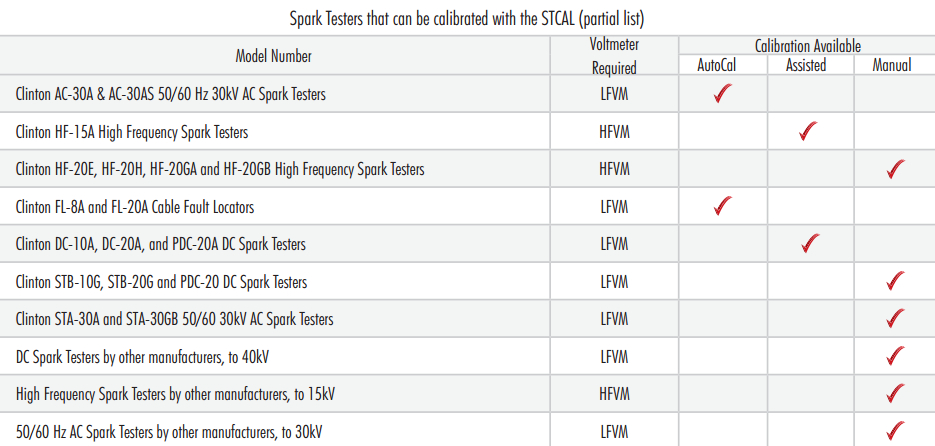
Task: Click the Manual checkmark for Clinton STB-10G row
Action: [x=896, y=282]
